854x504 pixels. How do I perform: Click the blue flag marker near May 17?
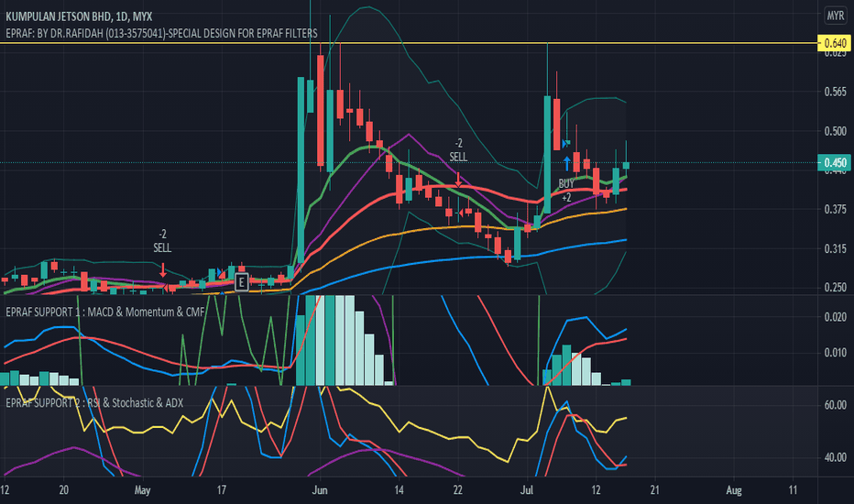point(220,272)
